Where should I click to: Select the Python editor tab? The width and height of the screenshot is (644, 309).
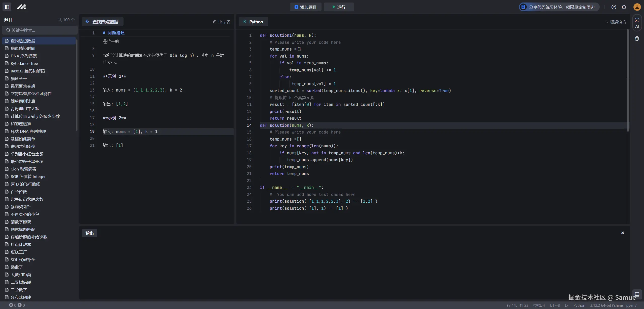tap(253, 22)
